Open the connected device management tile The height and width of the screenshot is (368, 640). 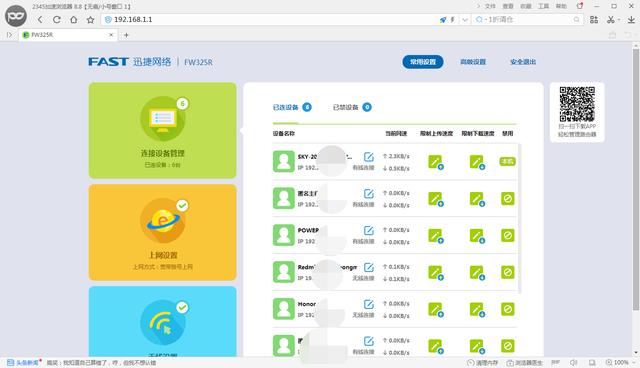[162, 131]
